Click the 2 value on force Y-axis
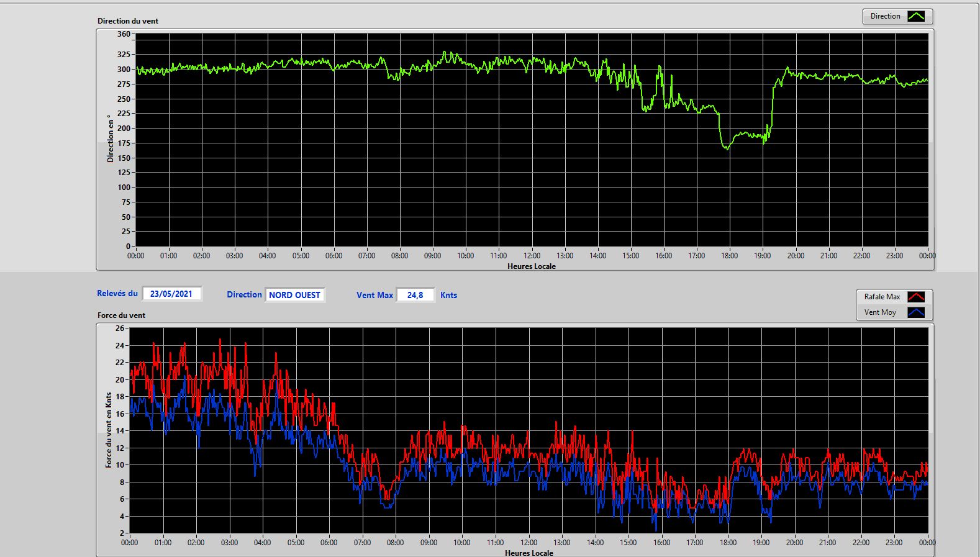980x557 pixels. (x=122, y=533)
